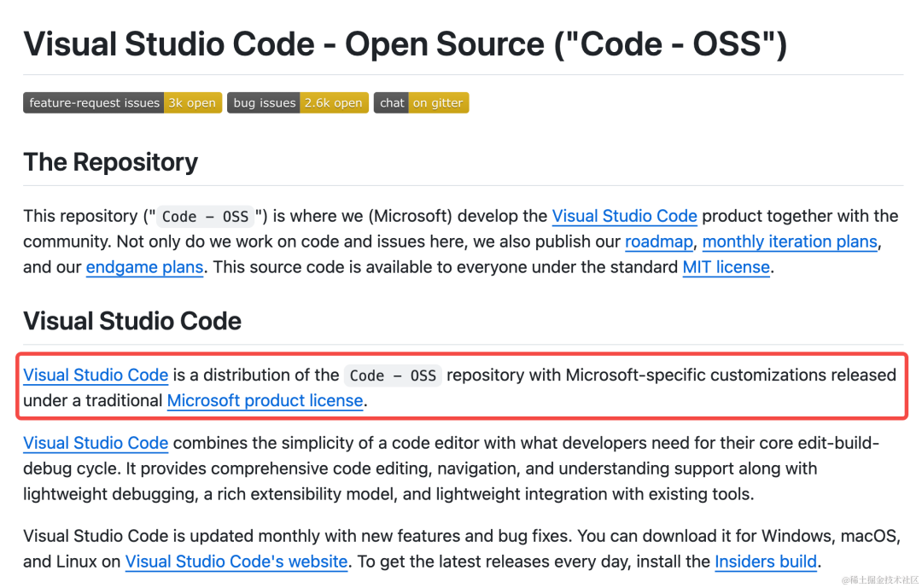The width and height of the screenshot is (922, 588).
Task: Open the feature-request issues badge
Action: [x=122, y=103]
